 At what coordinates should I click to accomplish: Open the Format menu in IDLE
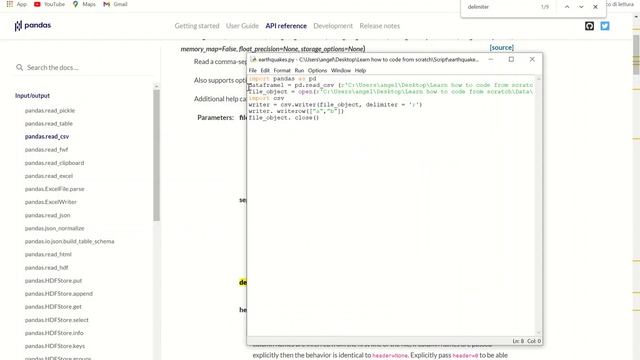[x=282, y=71]
